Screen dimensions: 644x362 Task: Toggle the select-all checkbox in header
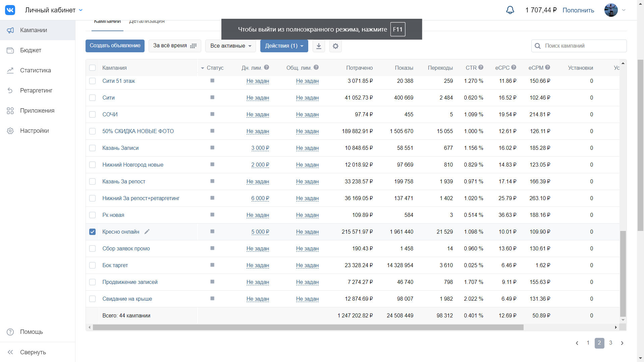pos(93,68)
